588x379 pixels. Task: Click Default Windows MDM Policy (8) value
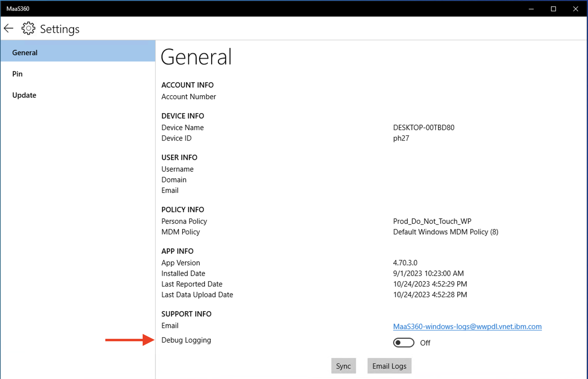tap(446, 232)
